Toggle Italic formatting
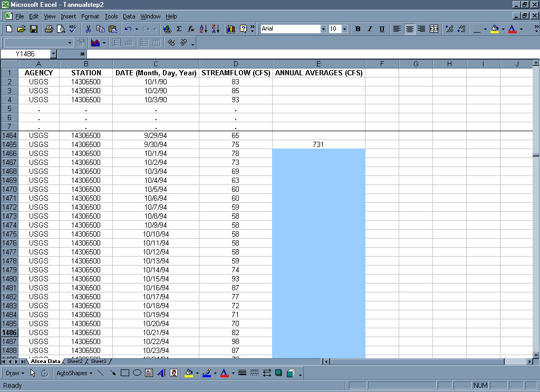 coord(370,29)
